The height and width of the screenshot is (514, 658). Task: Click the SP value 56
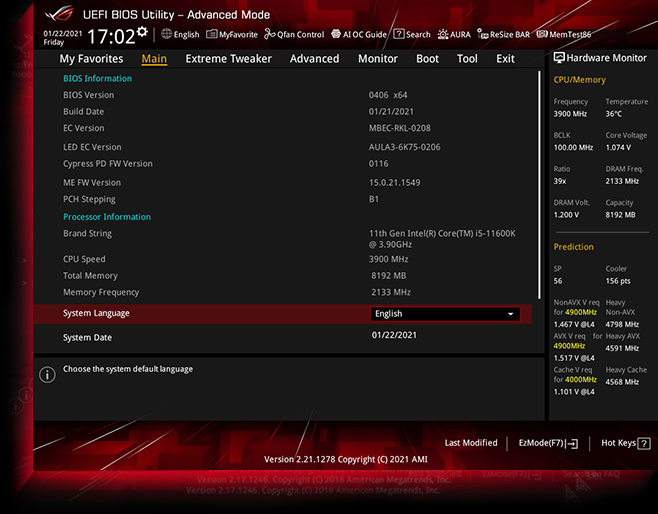pyautogui.click(x=558, y=281)
